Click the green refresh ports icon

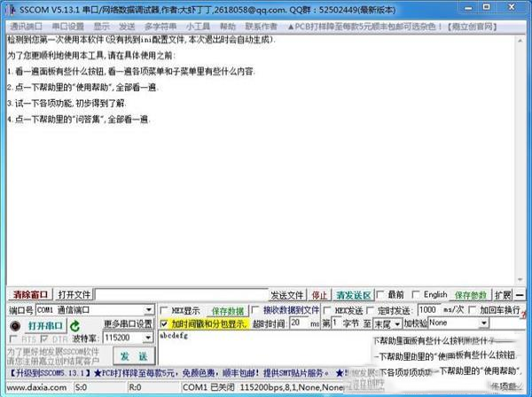pyautogui.click(x=75, y=326)
